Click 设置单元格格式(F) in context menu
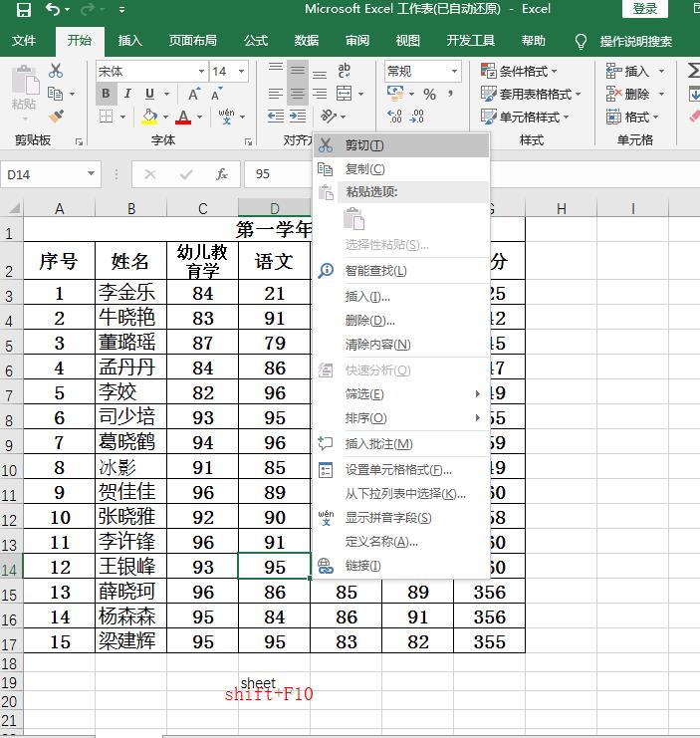 pyautogui.click(x=401, y=470)
